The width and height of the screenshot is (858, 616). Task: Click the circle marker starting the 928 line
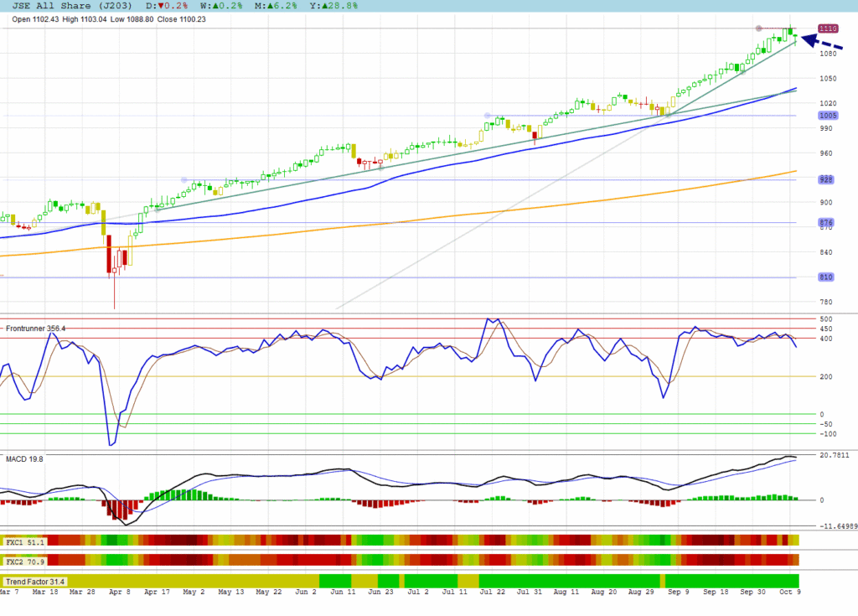click(184, 179)
